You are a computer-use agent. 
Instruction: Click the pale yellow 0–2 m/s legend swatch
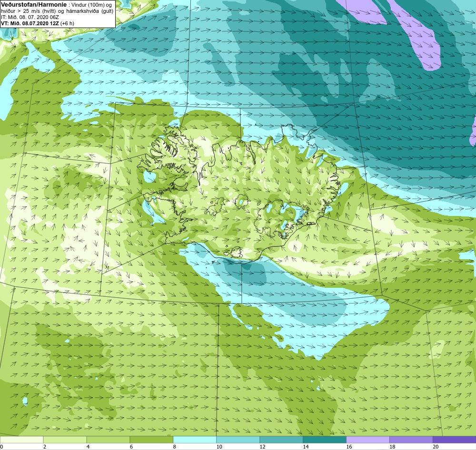click(21, 440)
